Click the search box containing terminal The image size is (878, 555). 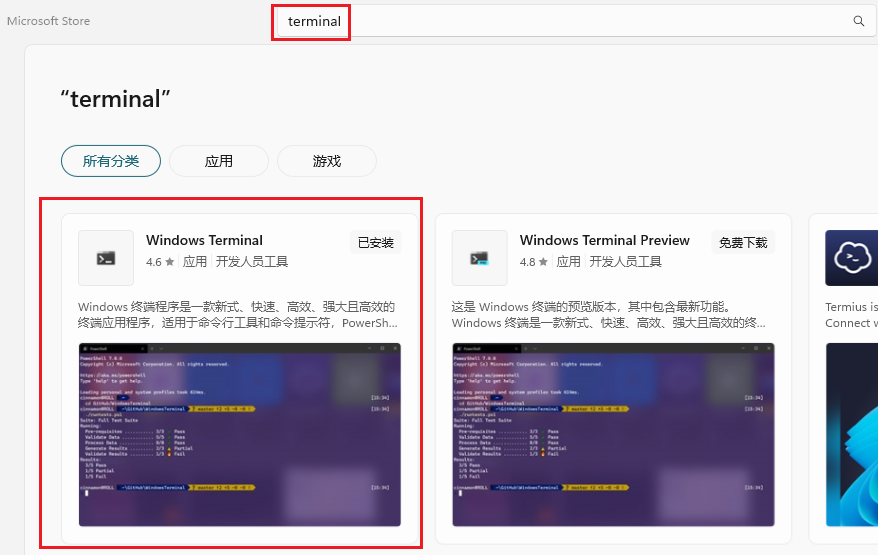click(x=576, y=21)
